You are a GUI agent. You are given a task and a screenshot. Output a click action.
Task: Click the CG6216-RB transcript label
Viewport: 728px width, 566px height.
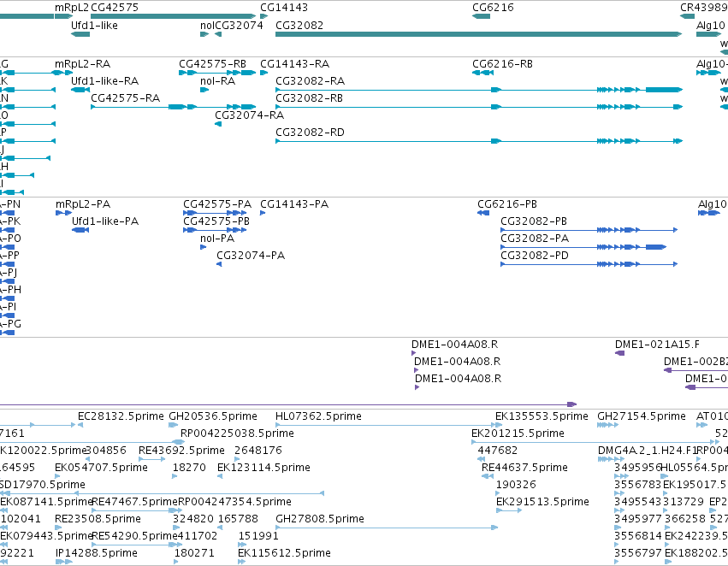click(502, 64)
